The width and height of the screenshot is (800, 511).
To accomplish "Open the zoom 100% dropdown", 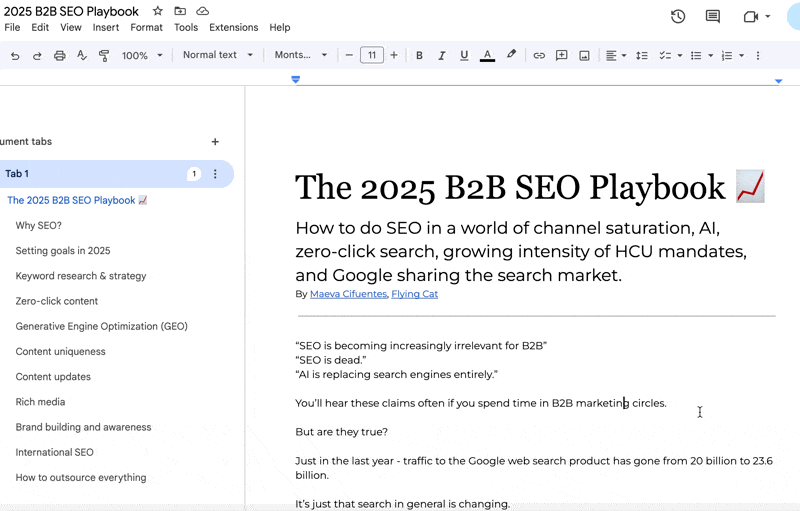I will 142,55.
